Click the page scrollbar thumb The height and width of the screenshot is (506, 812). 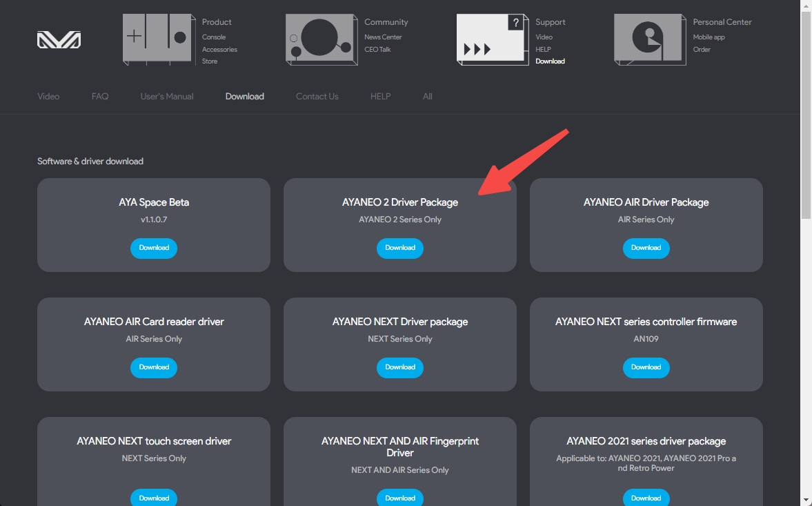click(806, 114)
